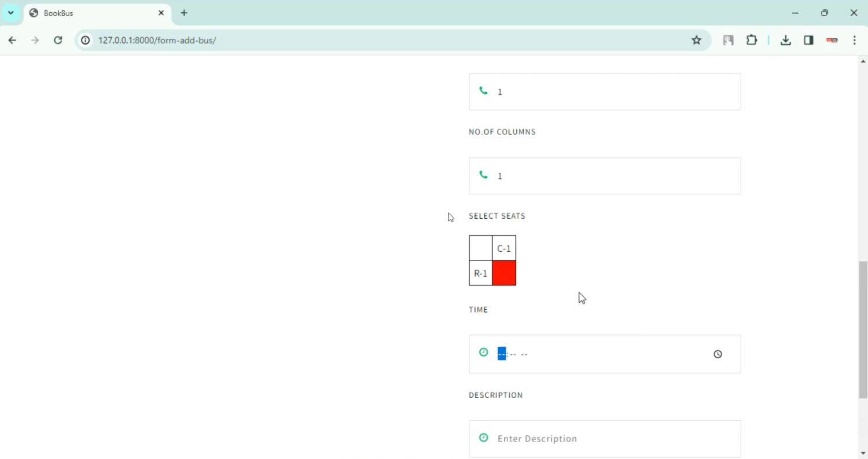
Task: Click the NO.OF COLUMNS label
Action: pyautogui.click(x=502, y=132)
